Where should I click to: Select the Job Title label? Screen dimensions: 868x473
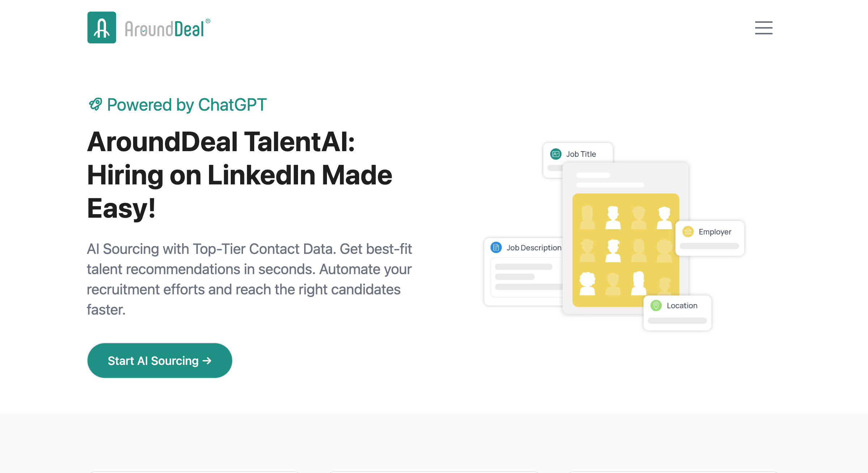[x=581, y=154]
